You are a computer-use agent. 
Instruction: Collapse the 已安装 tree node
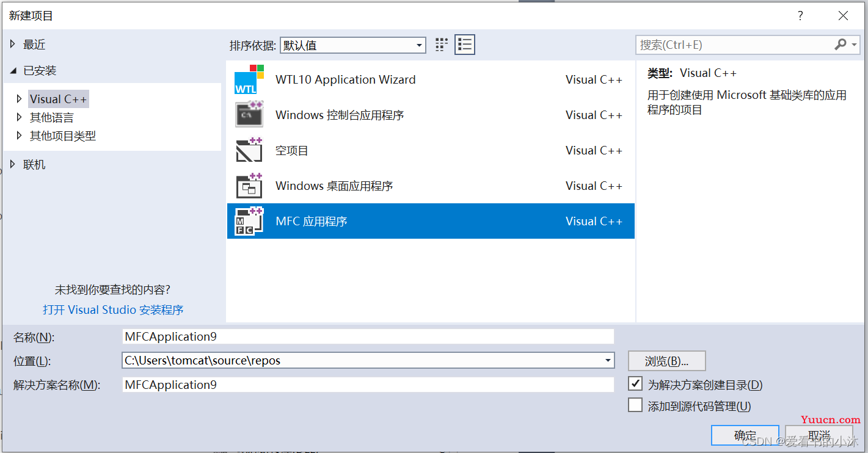(x=13, y=71)
